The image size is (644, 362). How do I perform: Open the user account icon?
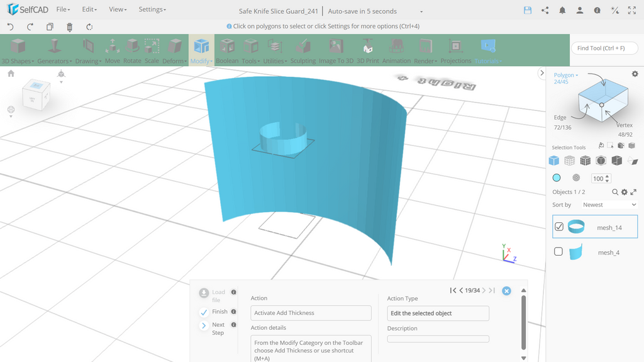pos(579,10)
